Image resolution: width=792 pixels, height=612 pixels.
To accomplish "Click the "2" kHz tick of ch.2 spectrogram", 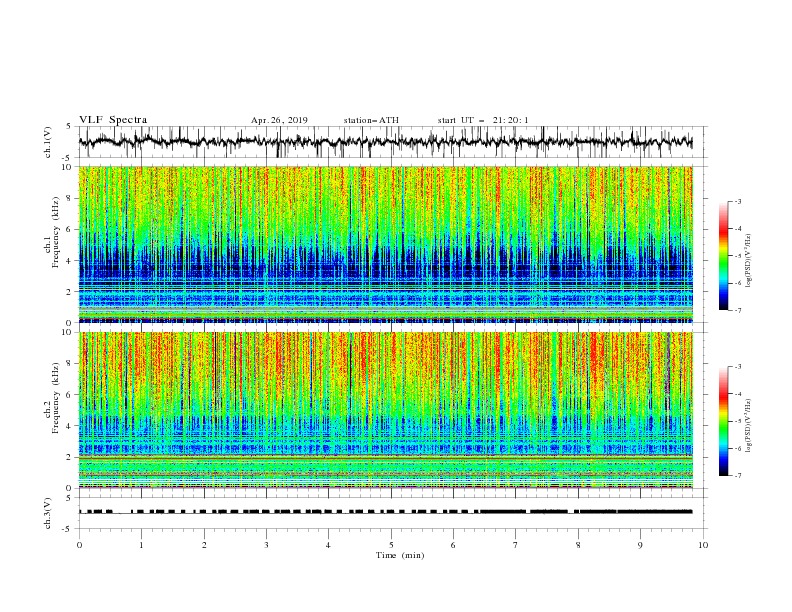I will [70, 457].
